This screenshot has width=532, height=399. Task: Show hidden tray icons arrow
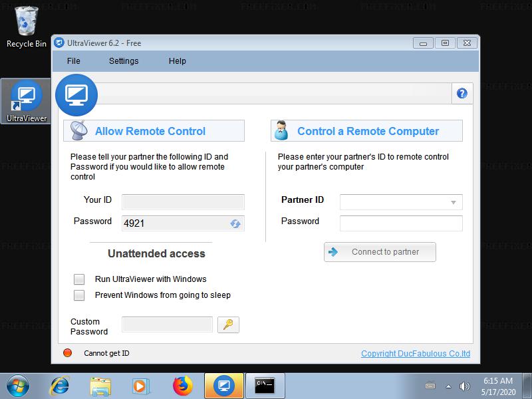pyautogui.click(x=448, y=386)
